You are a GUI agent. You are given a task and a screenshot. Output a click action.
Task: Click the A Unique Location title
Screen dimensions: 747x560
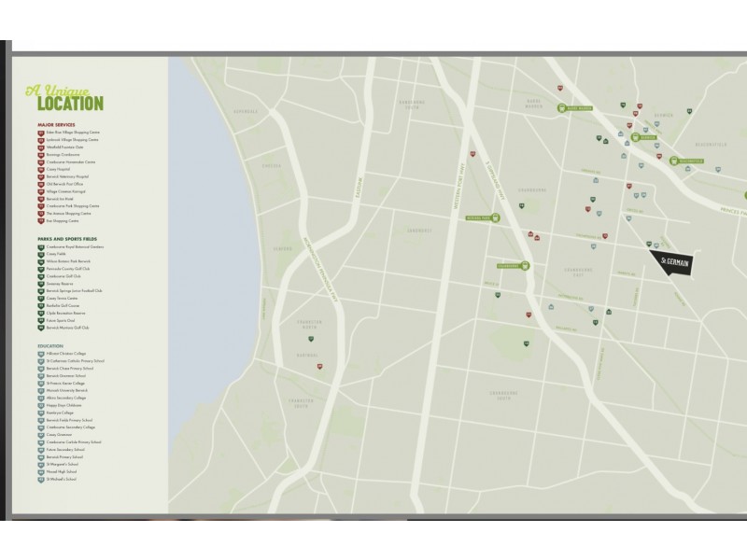(x=64, y=98)
